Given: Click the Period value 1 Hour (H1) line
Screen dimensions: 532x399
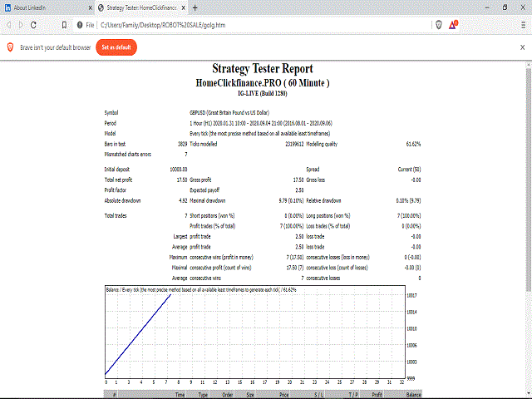Looking at the screenshot, I should [x=261, y=123].
